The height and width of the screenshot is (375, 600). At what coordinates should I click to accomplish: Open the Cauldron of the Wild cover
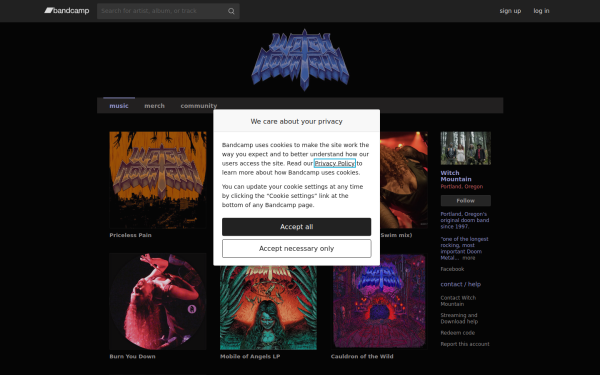[x=379, y=302]
